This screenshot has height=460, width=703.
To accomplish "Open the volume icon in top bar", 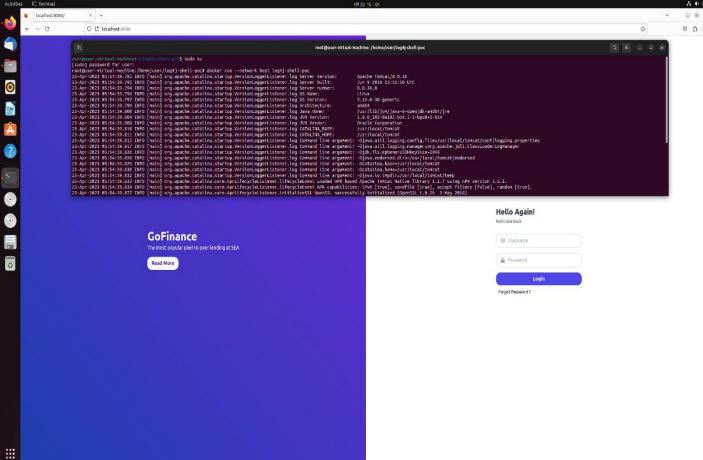I will pyautogui.click(x=698, y=4).
